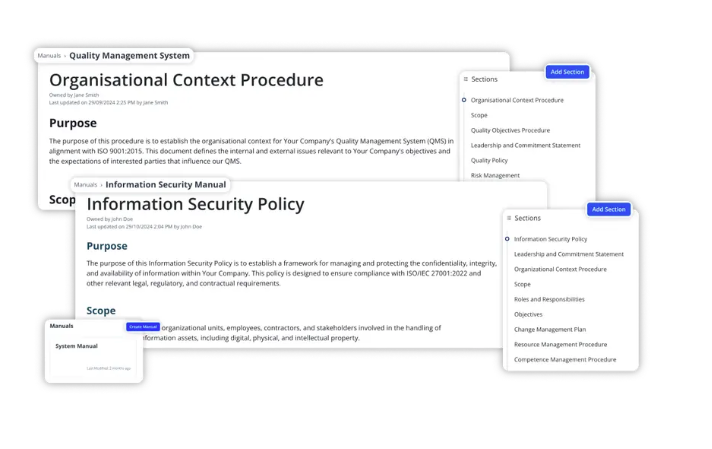Click the Organisational Context Procedure page title
This screenshot has width=712, height=449.
(186, 80)
